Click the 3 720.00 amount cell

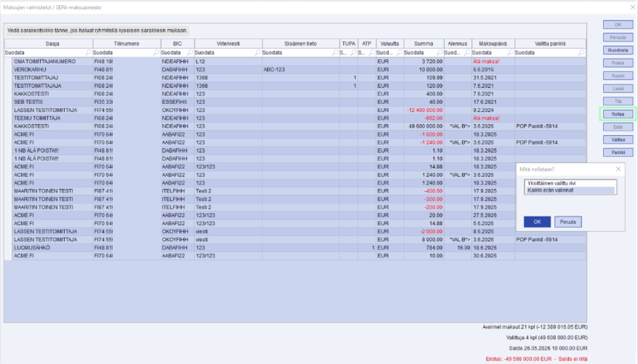pos(423,61)
